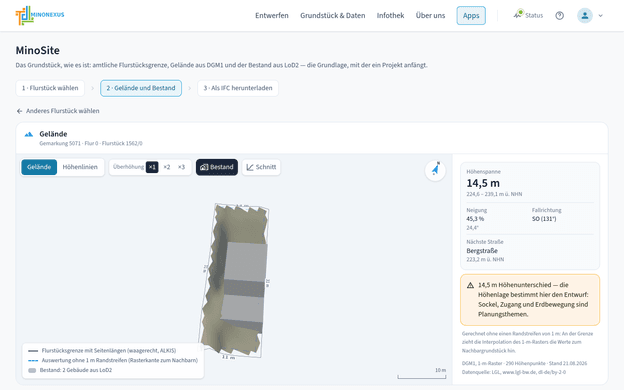Click the Datenquelle LGL attribution text
The width and height of the screenshot is (624, 390).
(514, 372)
